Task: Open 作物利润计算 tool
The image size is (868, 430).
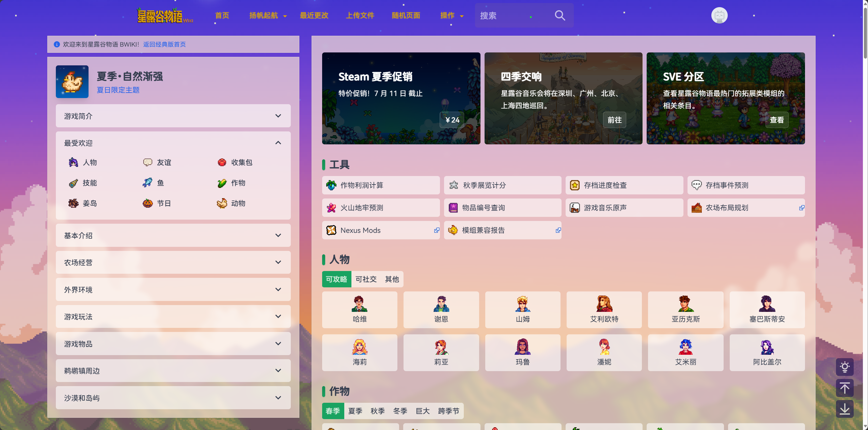Action: [381, 185]
